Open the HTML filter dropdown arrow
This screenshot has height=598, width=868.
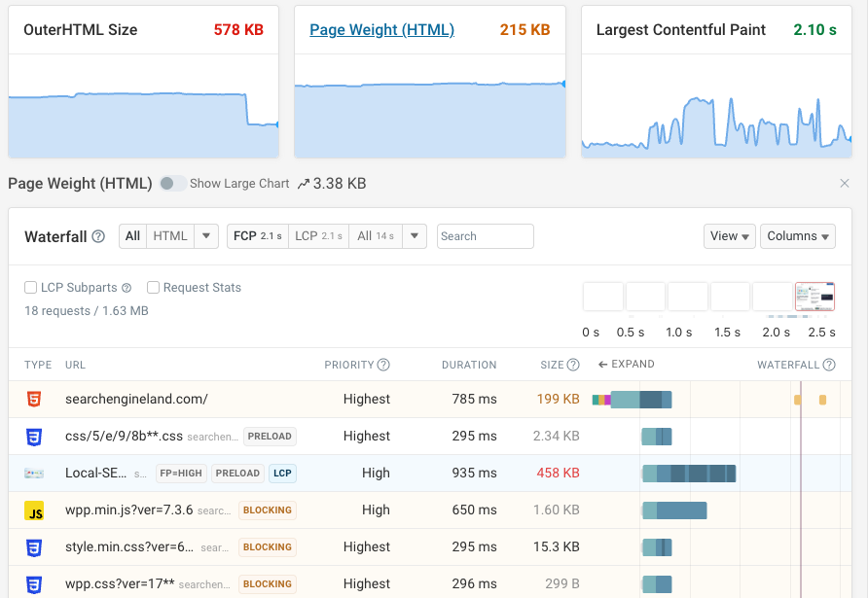click(x=206, y=235)
